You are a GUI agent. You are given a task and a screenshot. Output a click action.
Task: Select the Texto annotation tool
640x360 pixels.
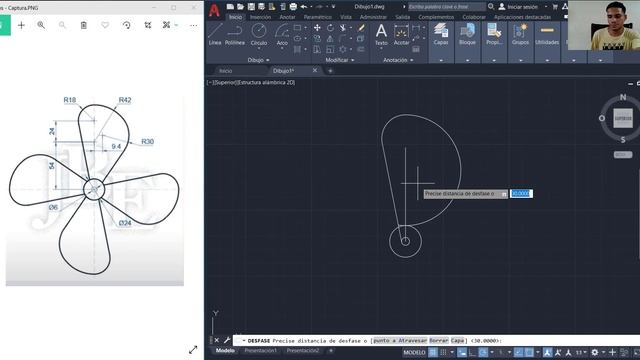(x=381, y=34)
